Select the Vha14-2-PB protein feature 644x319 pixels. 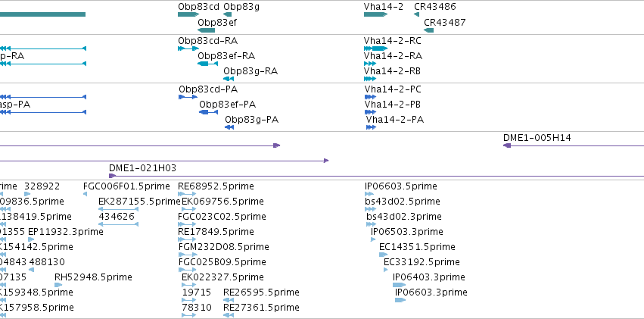371,112
